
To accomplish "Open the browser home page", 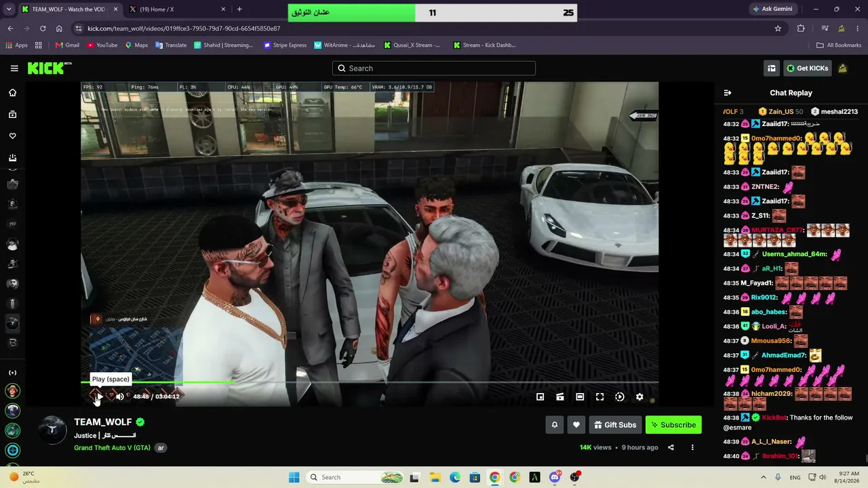I will tap(59, 28).
